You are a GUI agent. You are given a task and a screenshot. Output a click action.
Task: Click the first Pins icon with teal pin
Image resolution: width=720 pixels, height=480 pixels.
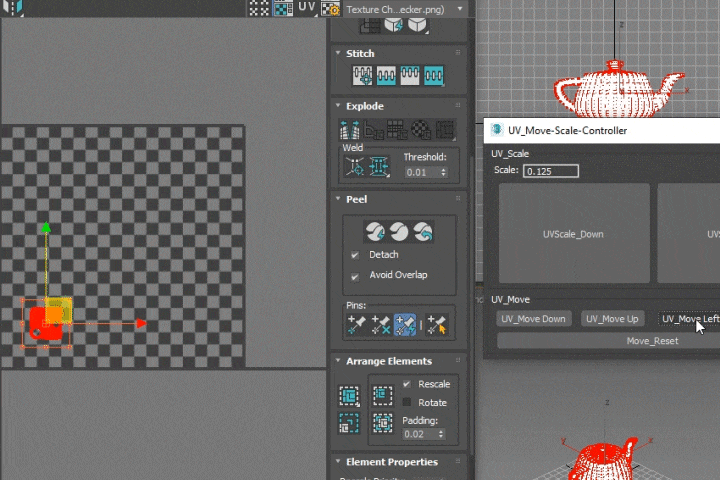click(357, 325)
